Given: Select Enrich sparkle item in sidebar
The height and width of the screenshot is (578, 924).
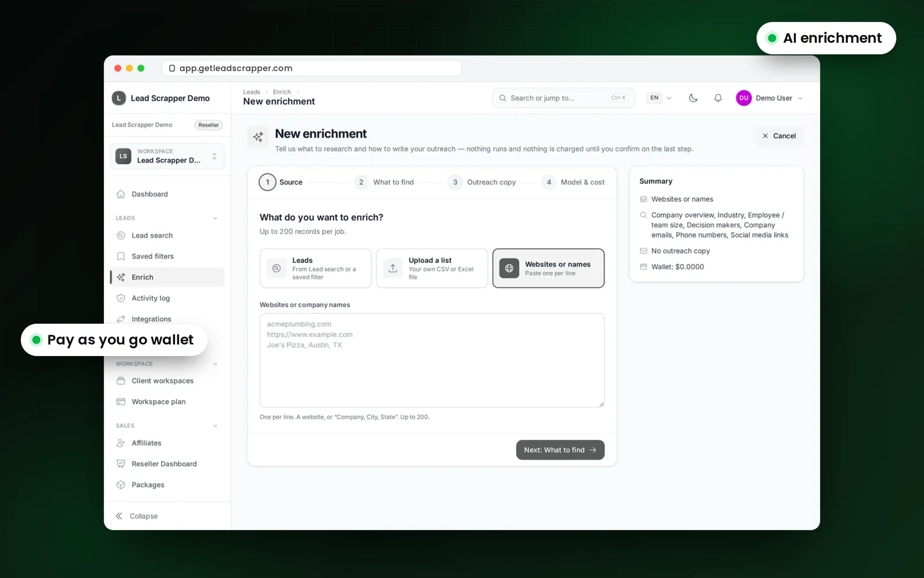Looking at the screenshot, I should click(167, 277).
